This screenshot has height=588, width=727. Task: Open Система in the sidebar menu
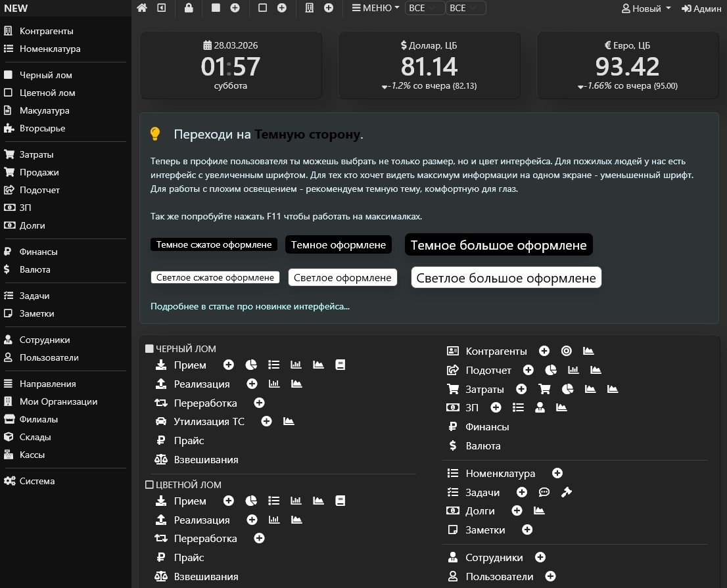pos(37,481)
